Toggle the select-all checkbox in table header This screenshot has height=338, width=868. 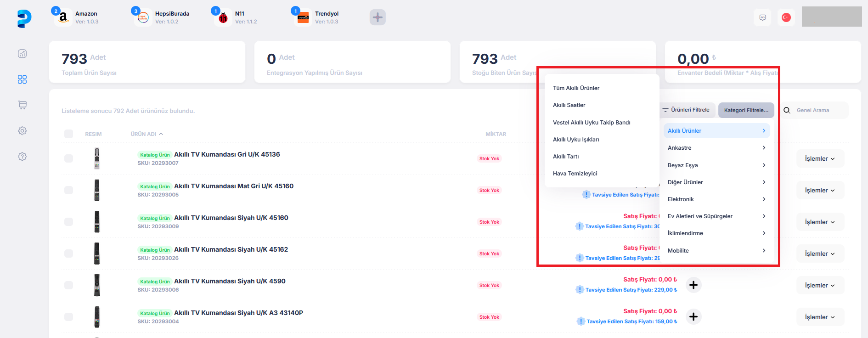[69, 134]
